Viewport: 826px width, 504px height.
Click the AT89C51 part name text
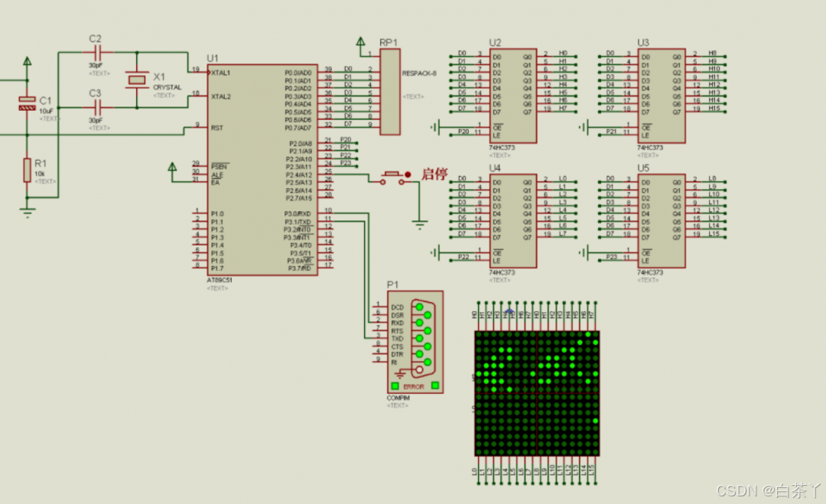(x=220, y=280)
